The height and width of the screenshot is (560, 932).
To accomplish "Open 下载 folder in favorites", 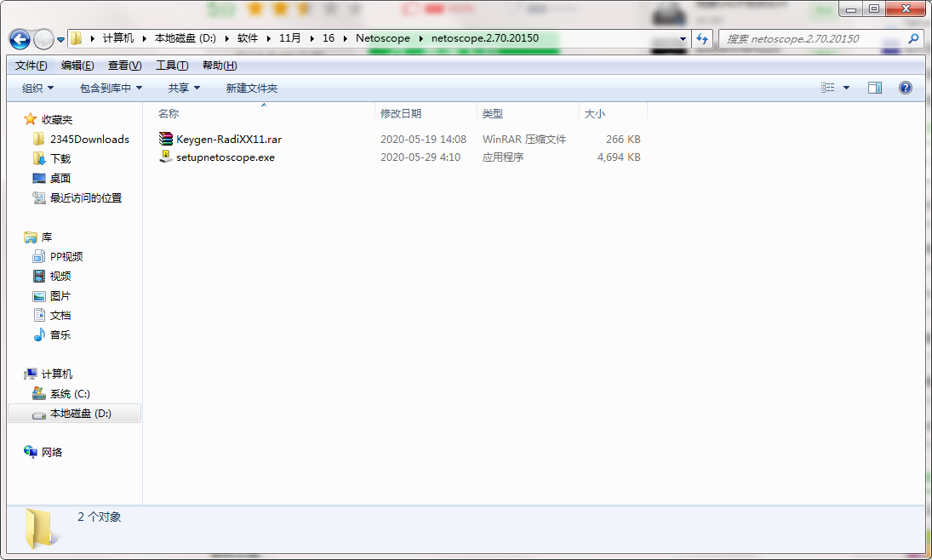I will coord(60,159).
